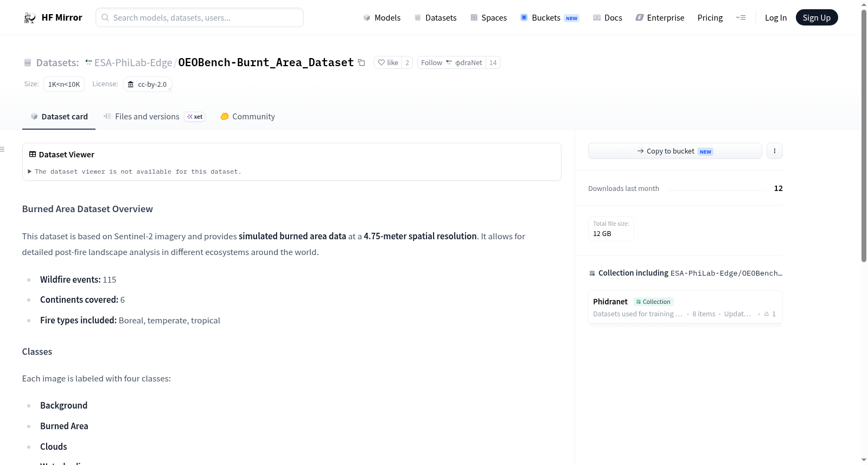The width and height of the screenshot is (868, 465).
Task: Click the cc-by-2.0 license tag
Action: tap(148, 84)
